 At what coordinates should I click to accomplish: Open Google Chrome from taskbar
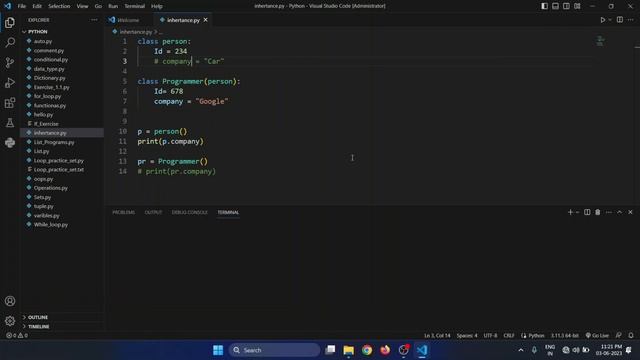pos(367,350)
